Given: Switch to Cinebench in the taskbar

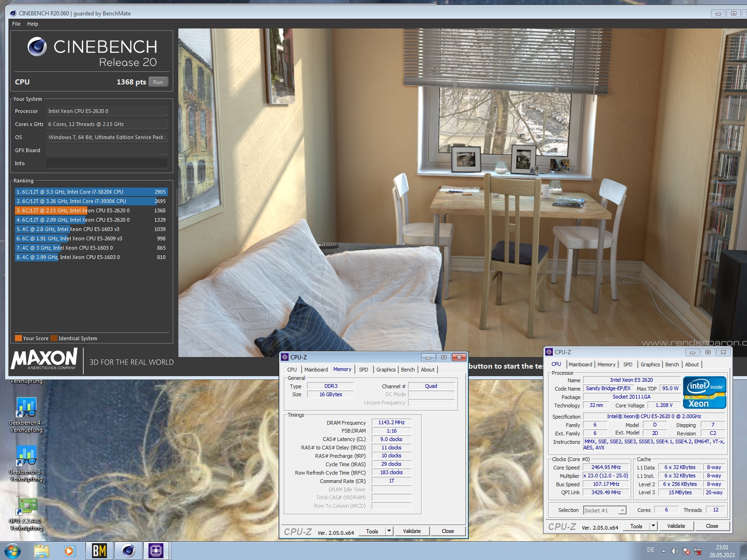Looking at the screenshot, I should pyautogui.click(x=128, y=551).
